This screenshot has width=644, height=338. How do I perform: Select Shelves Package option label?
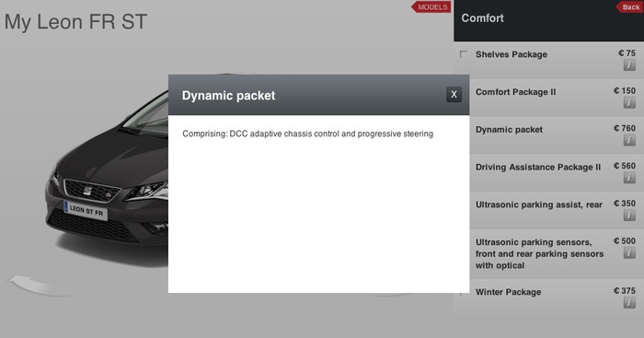(512, 54)
